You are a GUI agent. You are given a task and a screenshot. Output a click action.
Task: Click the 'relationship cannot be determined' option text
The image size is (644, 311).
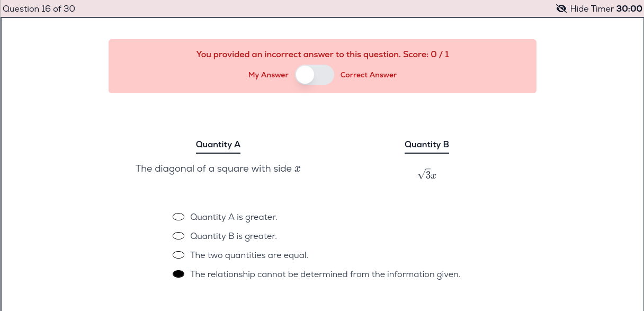[x=325, y=274]
